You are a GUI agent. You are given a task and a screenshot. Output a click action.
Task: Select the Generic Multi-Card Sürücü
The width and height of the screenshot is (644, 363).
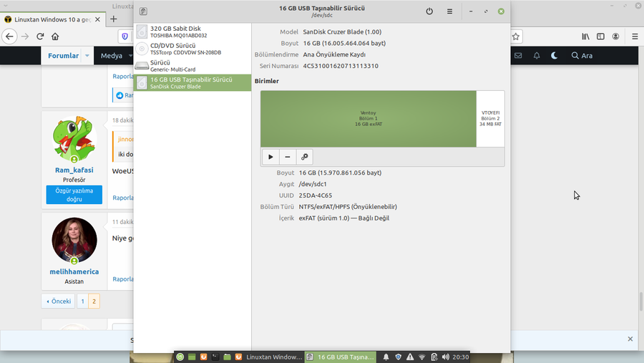pos(192,66)
